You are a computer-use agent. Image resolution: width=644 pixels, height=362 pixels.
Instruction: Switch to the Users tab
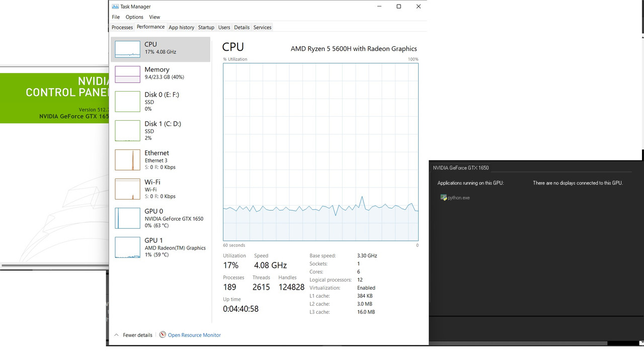pos(224,27)
